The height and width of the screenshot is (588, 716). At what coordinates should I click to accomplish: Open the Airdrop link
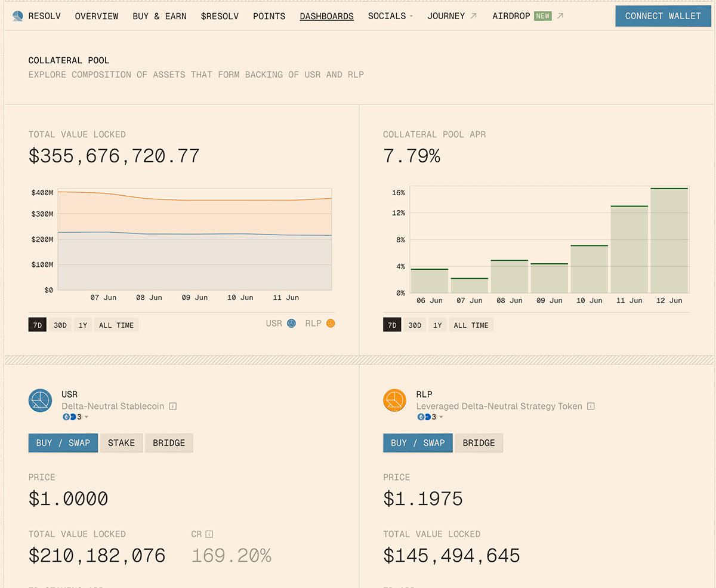[511, 16]
